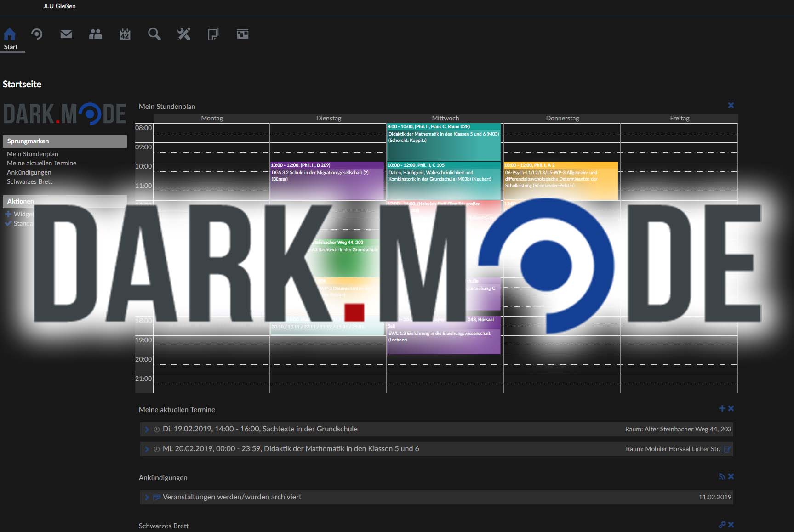Expand the Di. 19.02.2019 Sachtexte appointment

pos(147,430)
